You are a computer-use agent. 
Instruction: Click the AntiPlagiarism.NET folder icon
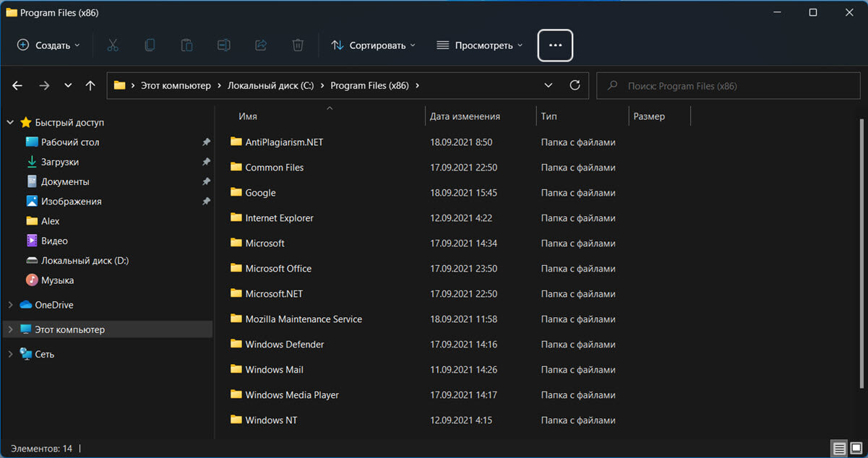(x=236, y=142)
